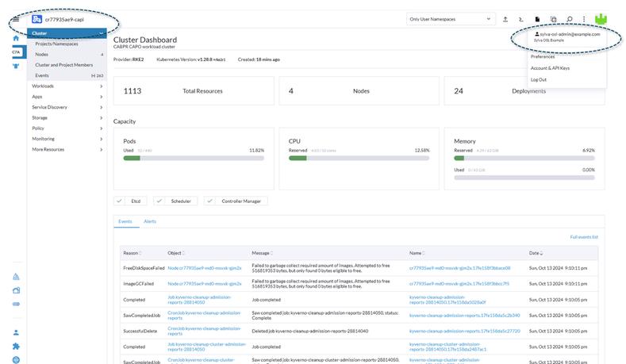This screenshot has width=626, height=364.
Task: Click the Download KubeConfig file icon
Action: coord(537,19)
